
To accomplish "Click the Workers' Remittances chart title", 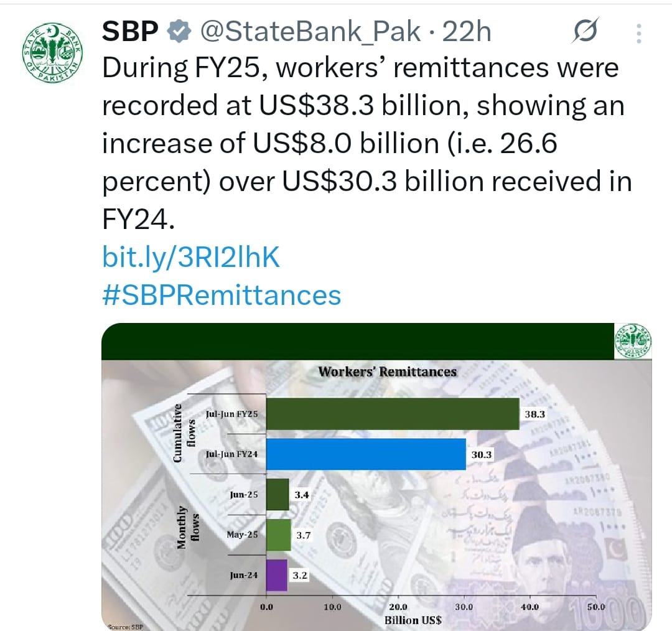I will 388,372.
